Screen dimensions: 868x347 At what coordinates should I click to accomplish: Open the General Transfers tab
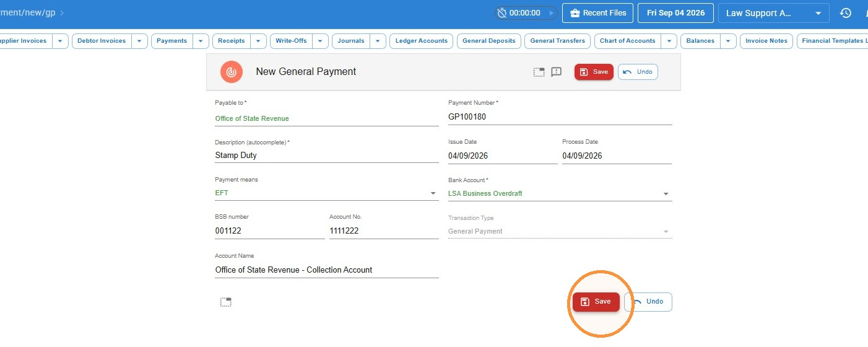coord(558,41)
